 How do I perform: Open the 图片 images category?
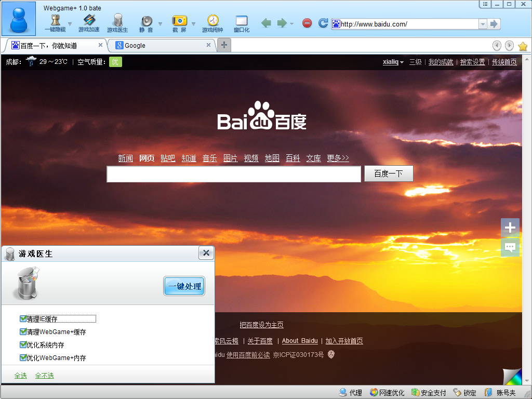coord(230,158)
